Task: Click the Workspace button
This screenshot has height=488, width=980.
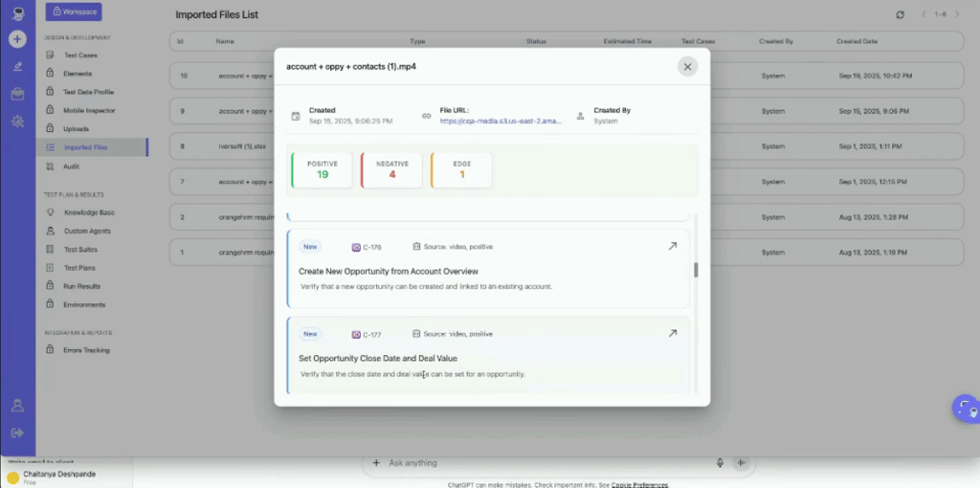Action: [x=74, y=11]
